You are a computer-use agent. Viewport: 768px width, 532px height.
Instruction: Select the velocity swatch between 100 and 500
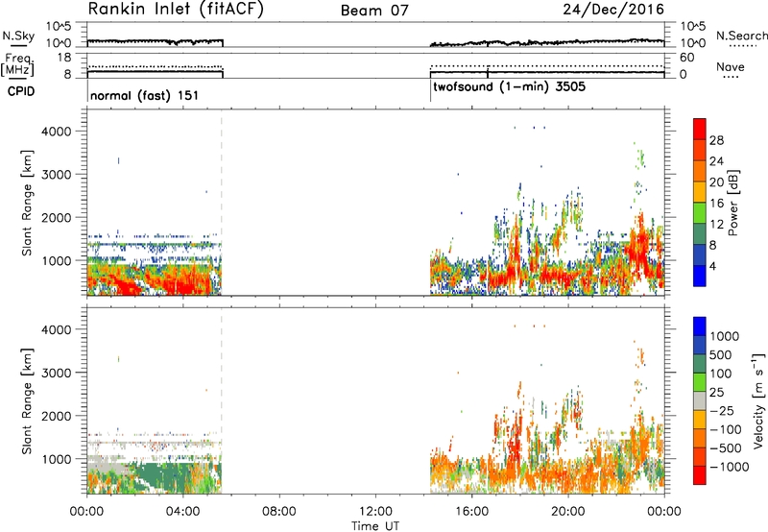tap(700, 364)
